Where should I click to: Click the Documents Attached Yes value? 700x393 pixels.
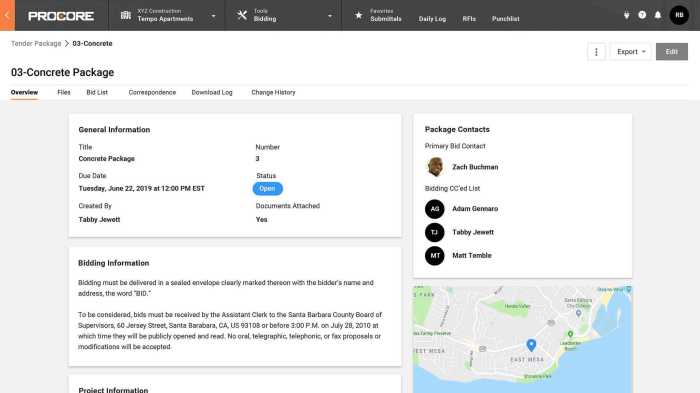(x=262, y=219)
